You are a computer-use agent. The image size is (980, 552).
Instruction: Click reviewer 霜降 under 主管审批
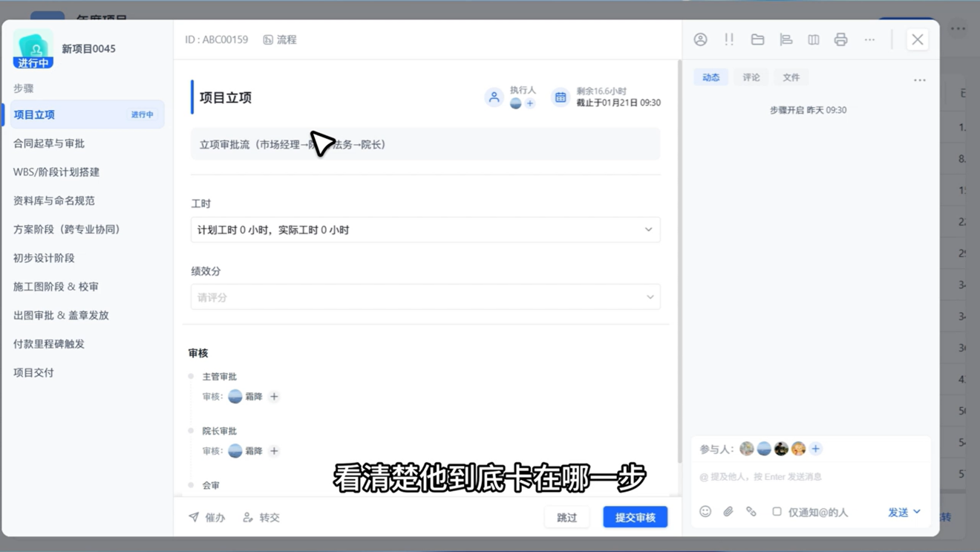tap(246, 397)
